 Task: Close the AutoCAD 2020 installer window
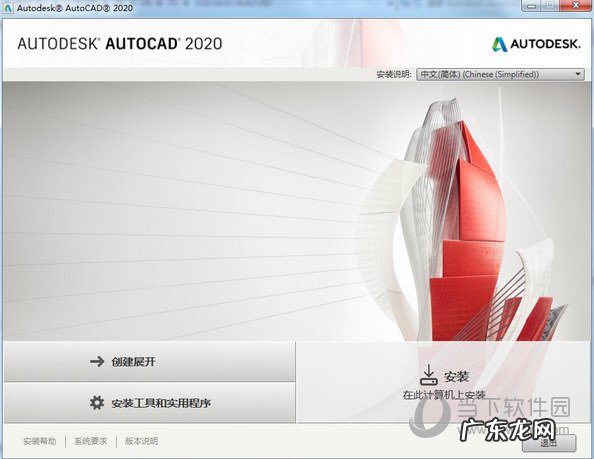click(x=576, y=6)
